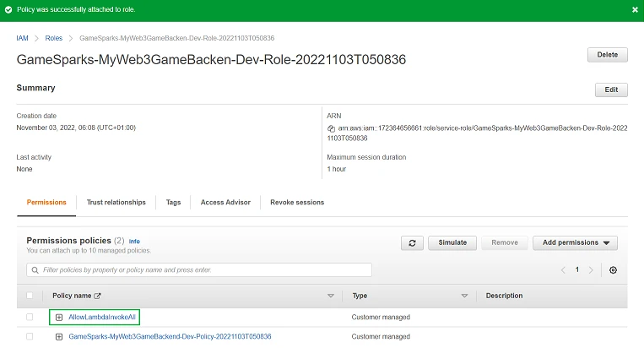This screenshot has height=348, width=644.
Task: Click the external link icon beside Policy name
Action: (96, 296)
